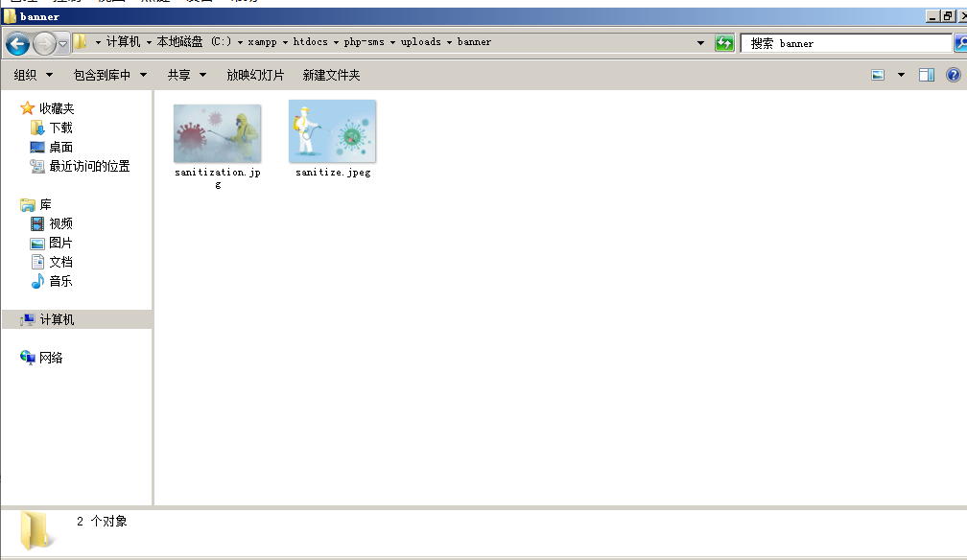Image resolution: width=967 pixels, height=560 pixels.
Task: Select 库 libraries in the sidebar
Action: 46,204
